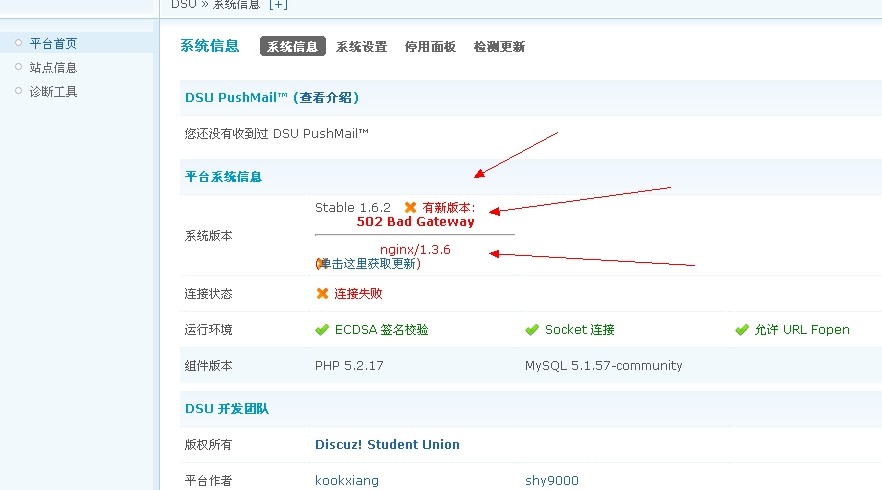
Task: Select the 系统信息 tab
Action: pos(292,47)
